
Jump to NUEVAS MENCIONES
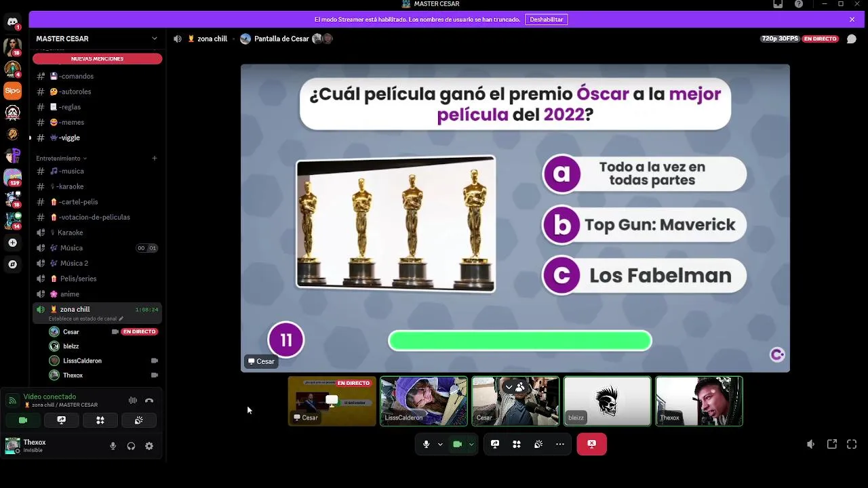[x=97, y=59]
